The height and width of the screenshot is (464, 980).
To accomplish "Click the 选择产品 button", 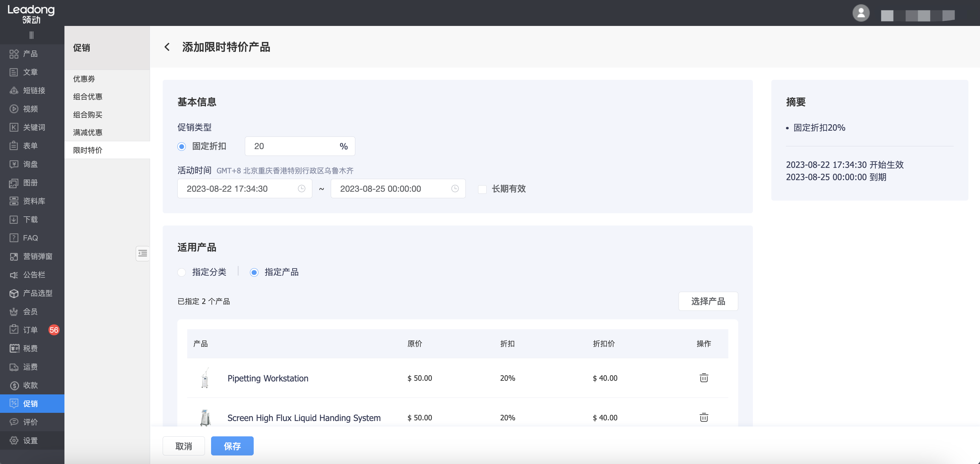I will tap(708, 302).
